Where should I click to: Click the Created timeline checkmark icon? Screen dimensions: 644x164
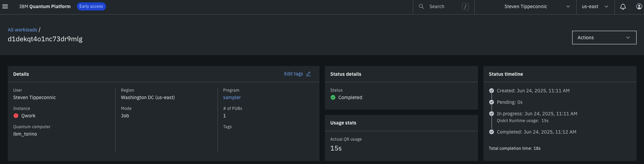tap(492, 91)
